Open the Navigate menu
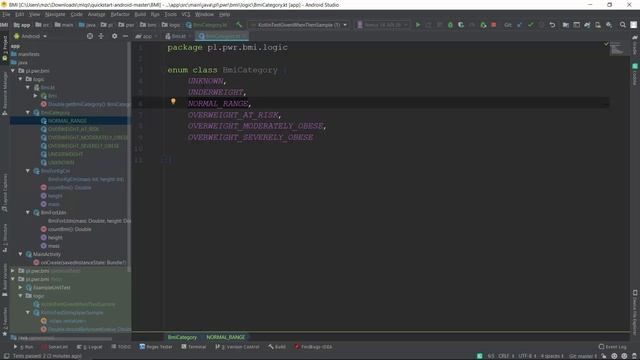The height and width of the screenshot is (360, 640). click(55, 14)
